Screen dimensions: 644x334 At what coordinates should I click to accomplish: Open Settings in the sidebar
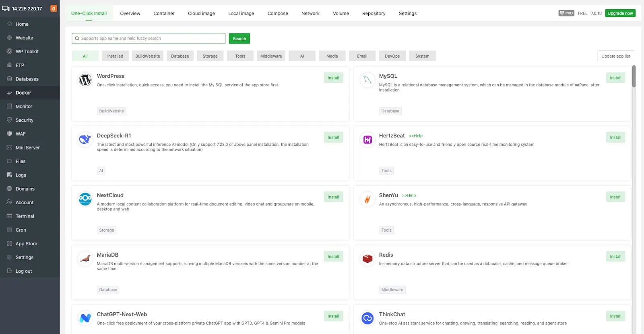coord(30,257)
